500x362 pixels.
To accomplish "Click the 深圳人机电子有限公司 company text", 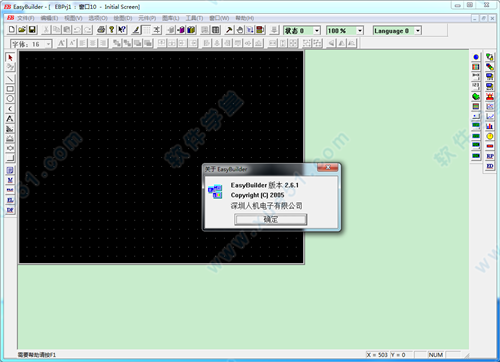I will pos(266,206).
